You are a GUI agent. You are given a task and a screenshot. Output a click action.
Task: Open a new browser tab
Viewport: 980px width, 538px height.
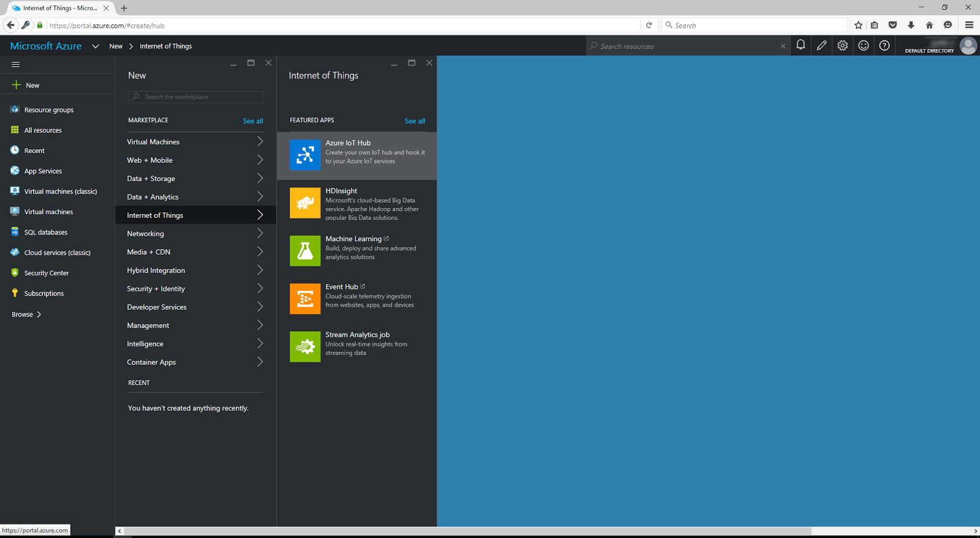[124, 8]
